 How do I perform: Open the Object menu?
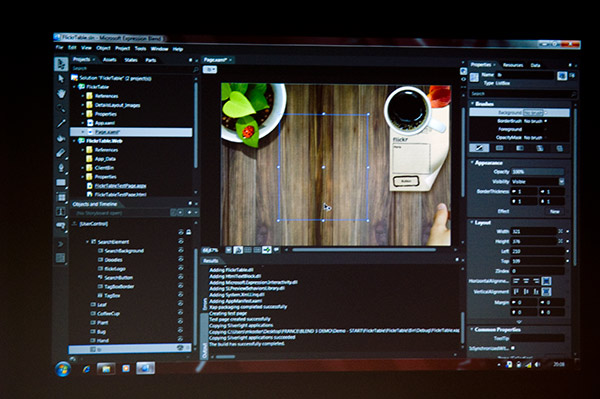click(103, 48)
